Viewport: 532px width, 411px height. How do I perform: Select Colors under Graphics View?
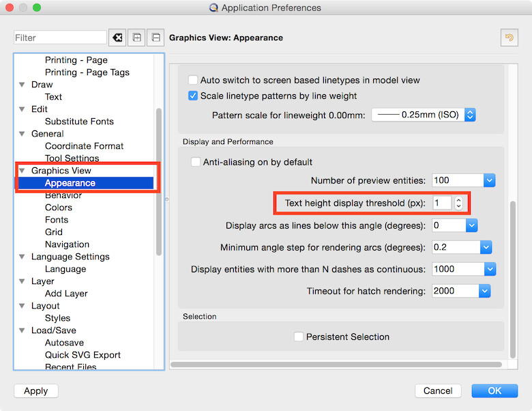click(59, 208)
